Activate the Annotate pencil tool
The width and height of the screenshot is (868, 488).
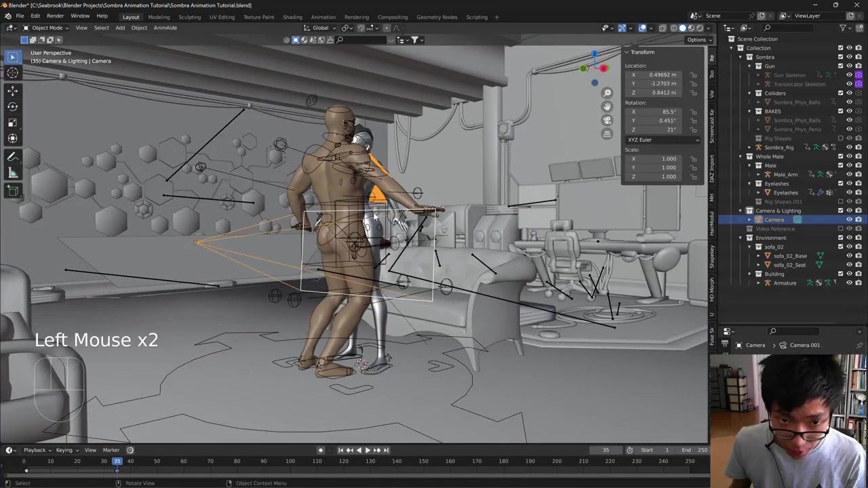click(x=12, y=157)
